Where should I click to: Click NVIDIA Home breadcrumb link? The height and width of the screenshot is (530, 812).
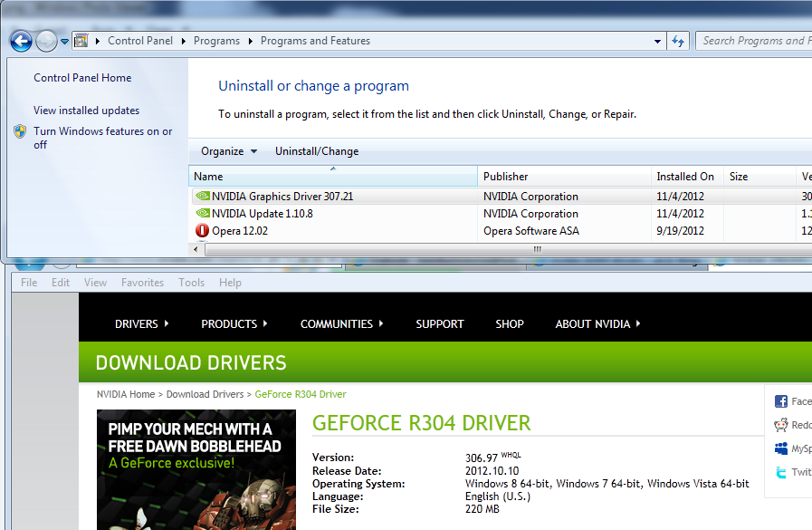click(126, 394)
